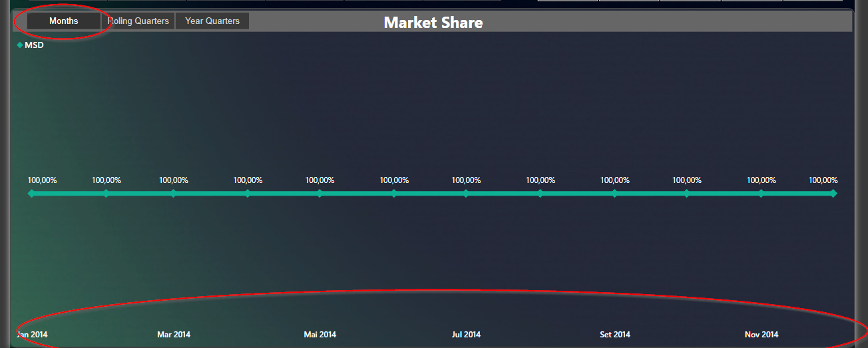Select the data point marker above Jan 2014
The height and width of the screenshot is (348, 868).
coord(31,194)
